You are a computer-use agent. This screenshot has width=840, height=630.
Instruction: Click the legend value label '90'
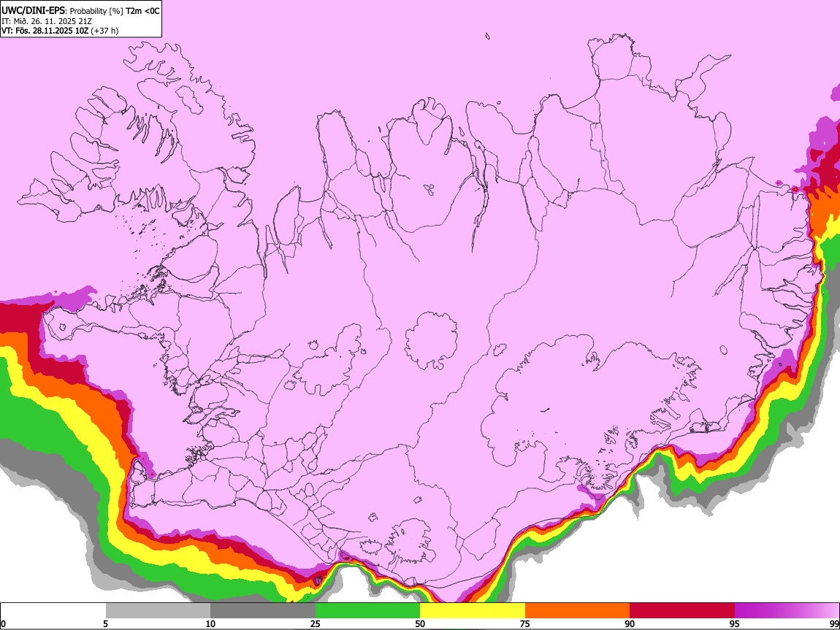click(630, 623)
